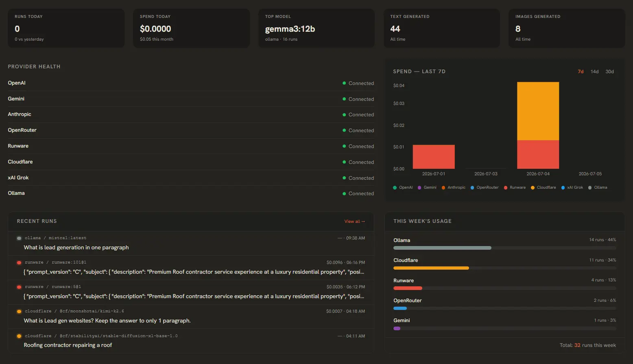Click the Runs Today stat card
This screenshot has height=364, width=633.
[x=66, y=28]
